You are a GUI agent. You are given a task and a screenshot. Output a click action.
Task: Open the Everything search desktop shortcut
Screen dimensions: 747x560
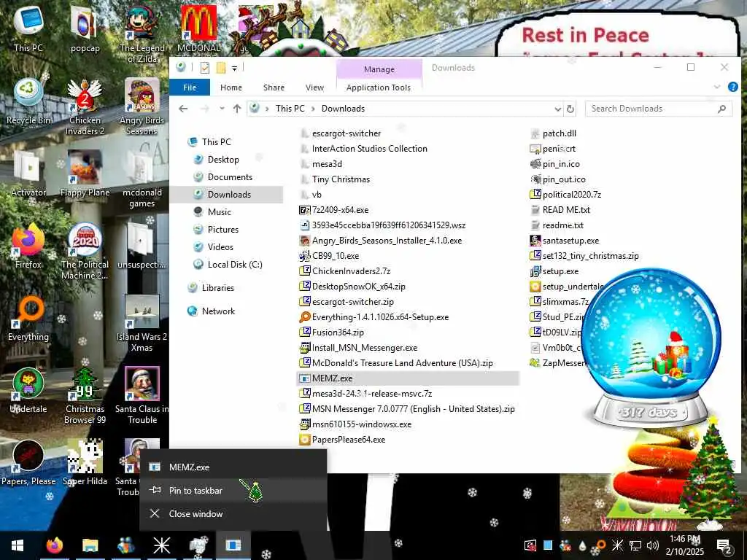(x=28, y=319)
